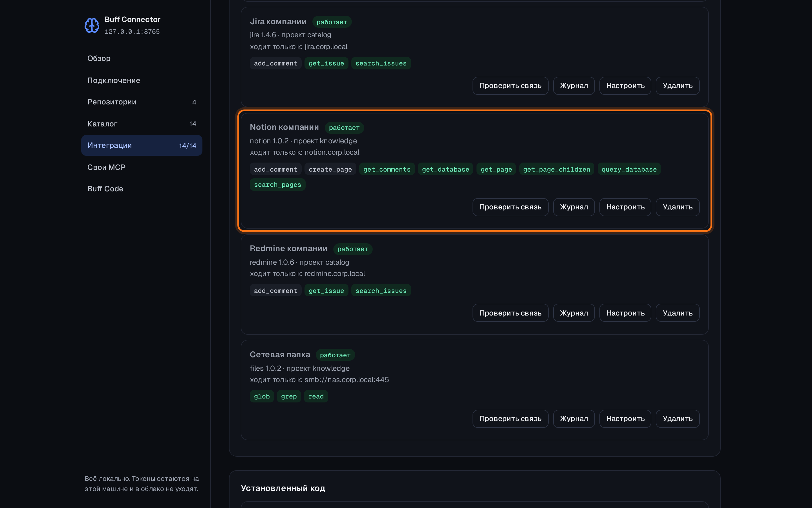Click the grep tool tag
812x508 pixels.
click(288, 397)
